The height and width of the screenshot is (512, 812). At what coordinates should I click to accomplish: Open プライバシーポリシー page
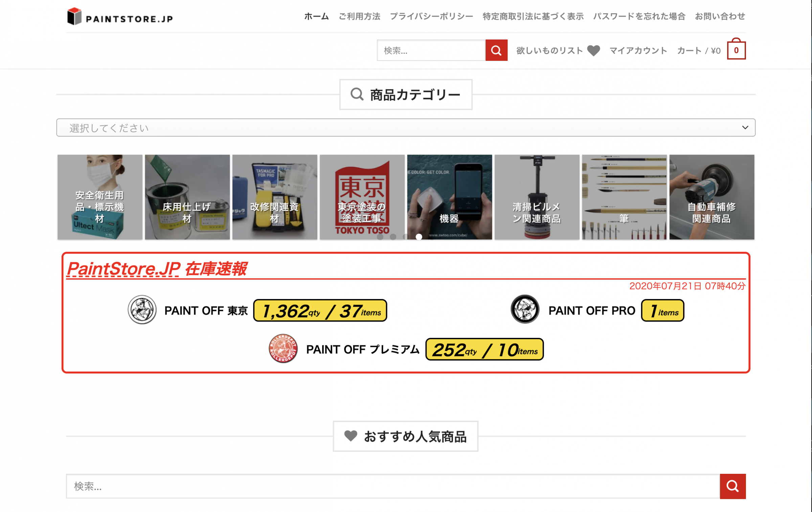431,16
